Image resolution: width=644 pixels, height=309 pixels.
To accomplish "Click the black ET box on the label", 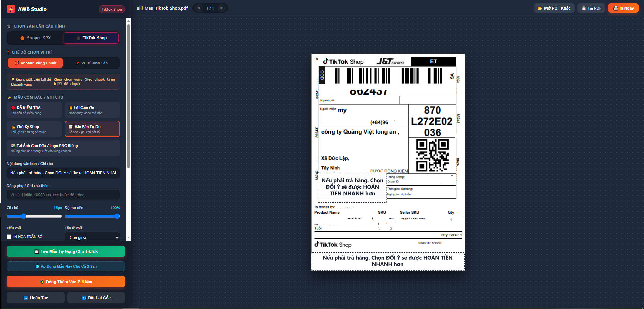I will tap(433, 61).
